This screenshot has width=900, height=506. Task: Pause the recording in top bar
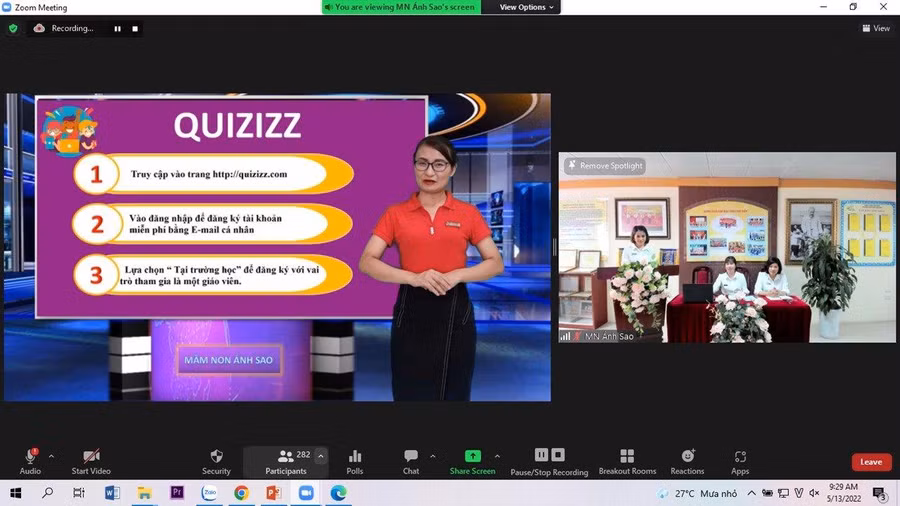pos(117,29)
